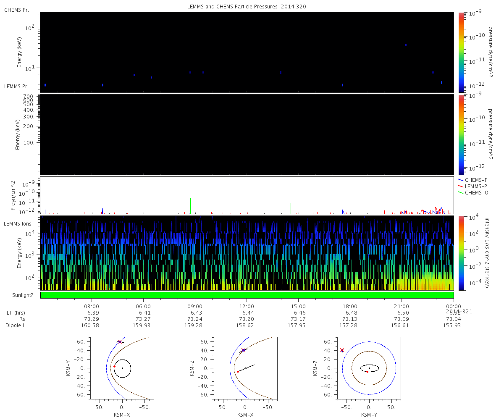Click the red LEMMS-P legend line marker
The height and width of the screenshot is (420, 504).
click(461, 186)
